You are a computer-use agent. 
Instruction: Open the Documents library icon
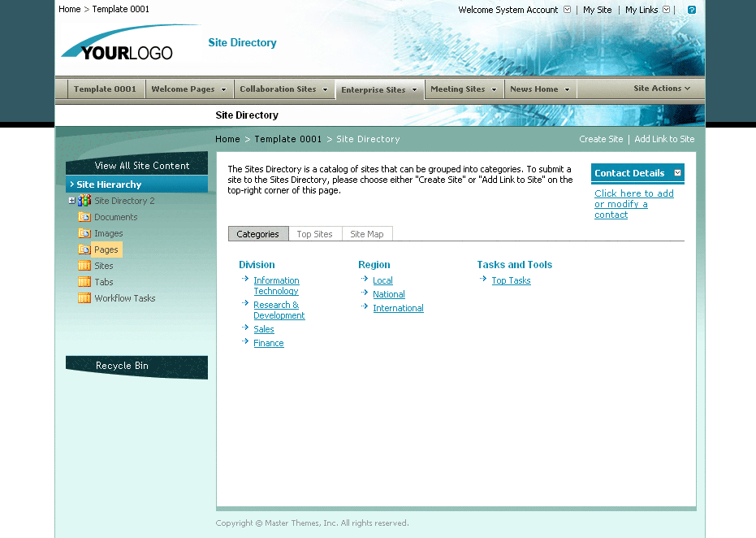pos(84,217)
